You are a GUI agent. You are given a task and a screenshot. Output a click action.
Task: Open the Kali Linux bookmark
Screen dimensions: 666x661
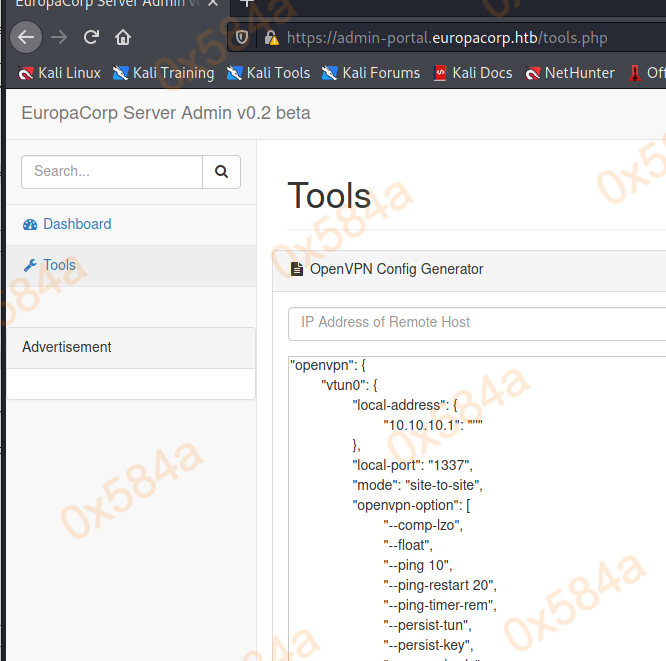coord(59,73)
